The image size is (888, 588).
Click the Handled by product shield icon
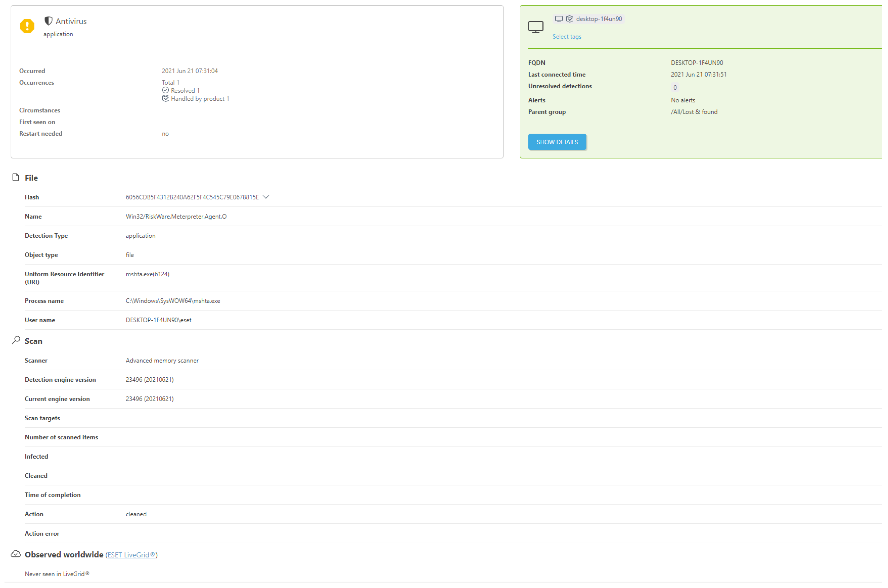(x=165, y=99)
